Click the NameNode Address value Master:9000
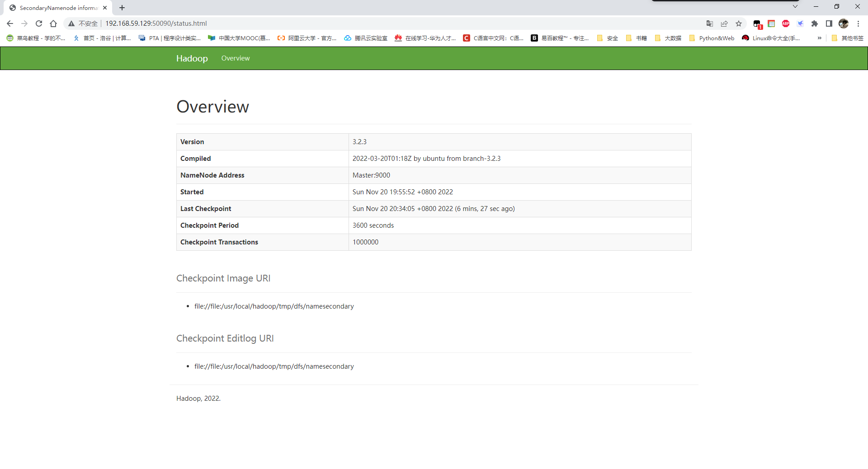The width and height of the screenshot is (868, 469). pos(371,175)
